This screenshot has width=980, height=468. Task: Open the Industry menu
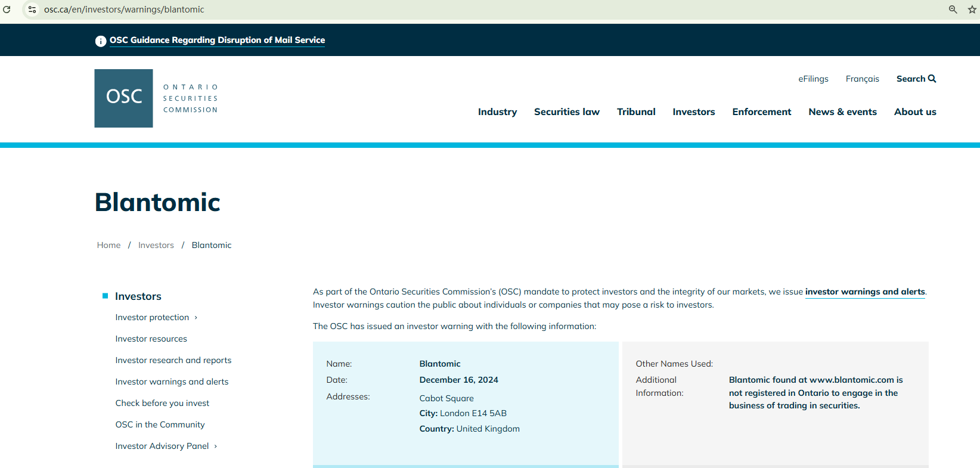click(497, 112)
